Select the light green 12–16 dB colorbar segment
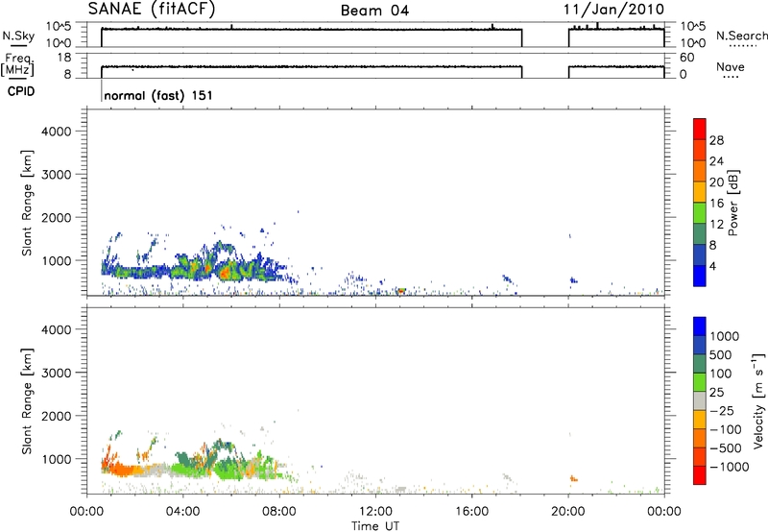Viewport: 768px width, 532px height. click(x=700, y=212)
